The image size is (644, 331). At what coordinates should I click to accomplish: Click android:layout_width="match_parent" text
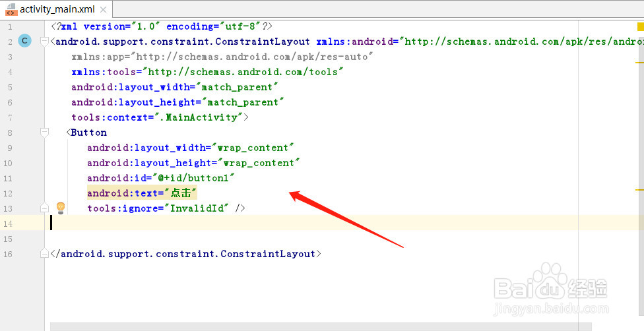(x=175, y=87)
